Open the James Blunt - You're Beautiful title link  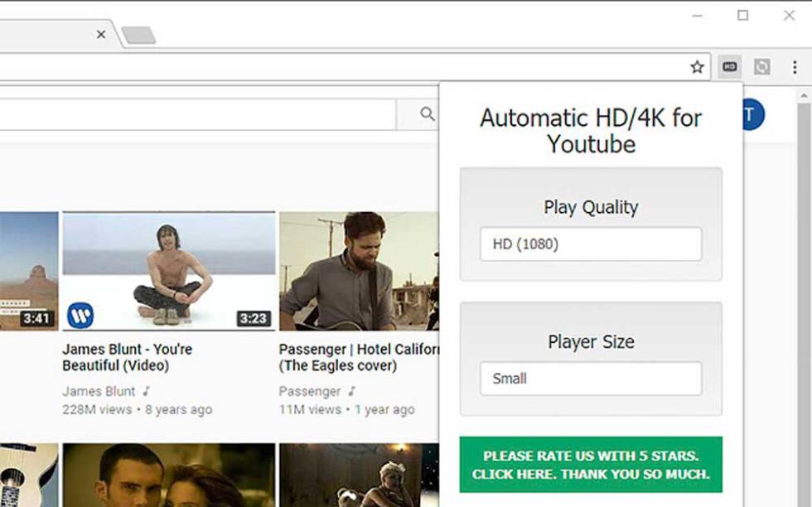pyautogui.click(x=128, y=357)
